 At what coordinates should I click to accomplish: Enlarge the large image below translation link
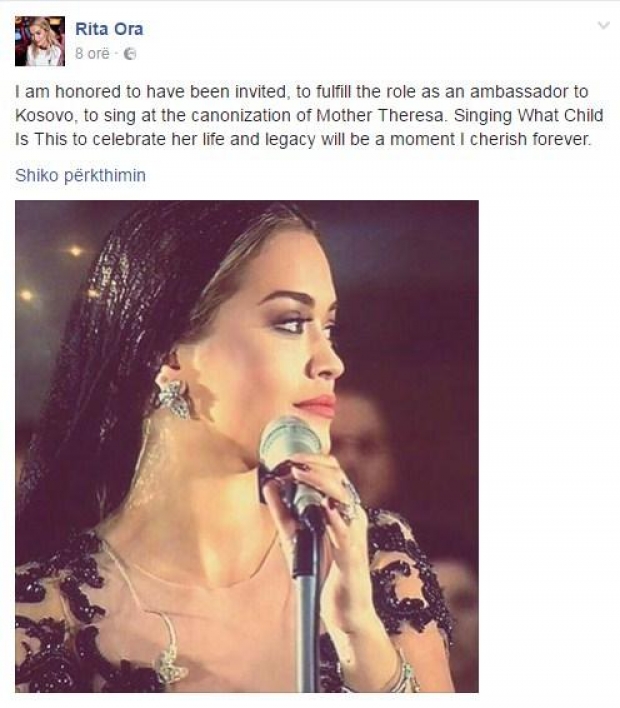pyautogui.click(x=247, y=446)
